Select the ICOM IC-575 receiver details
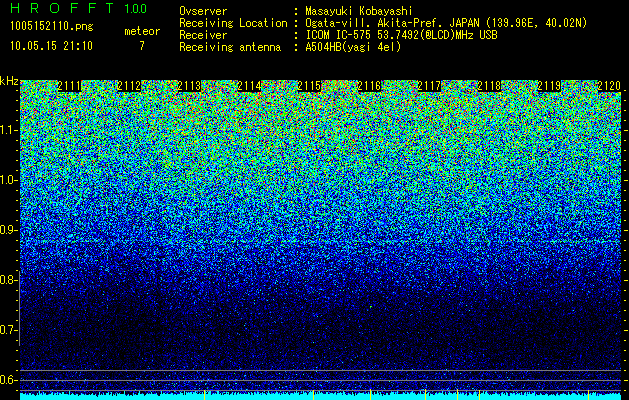 401,35
